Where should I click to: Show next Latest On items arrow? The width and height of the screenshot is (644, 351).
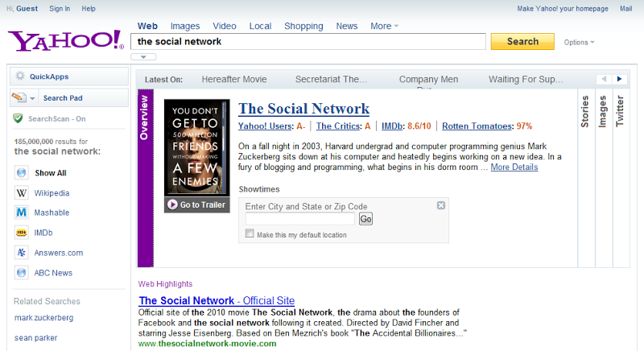(x=619, y=79)
